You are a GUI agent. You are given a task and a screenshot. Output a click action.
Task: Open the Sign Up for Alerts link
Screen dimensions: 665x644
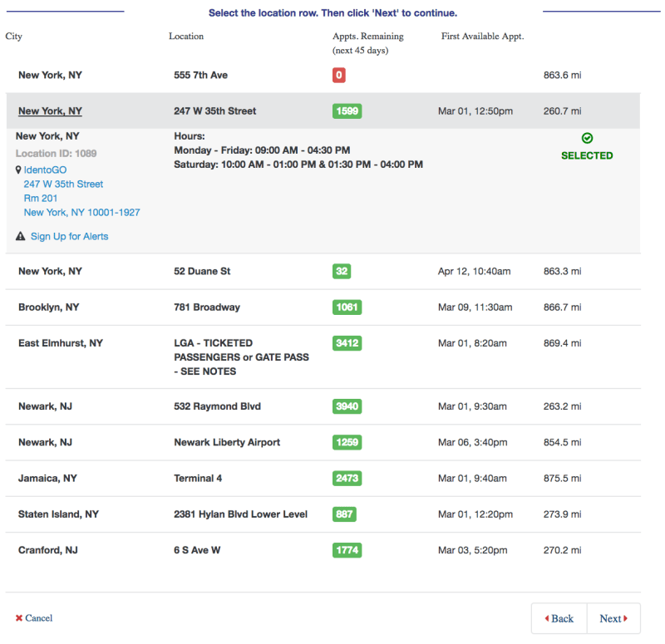[x=69, y=236]
